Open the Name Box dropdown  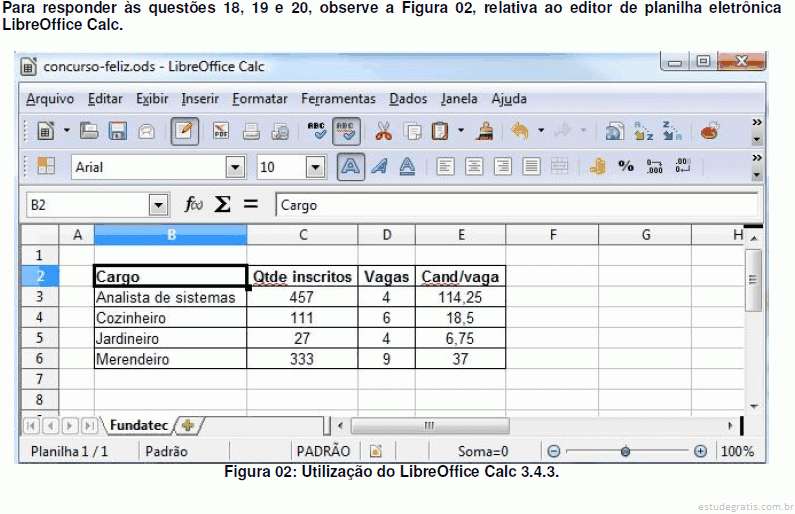click(158, 205)
